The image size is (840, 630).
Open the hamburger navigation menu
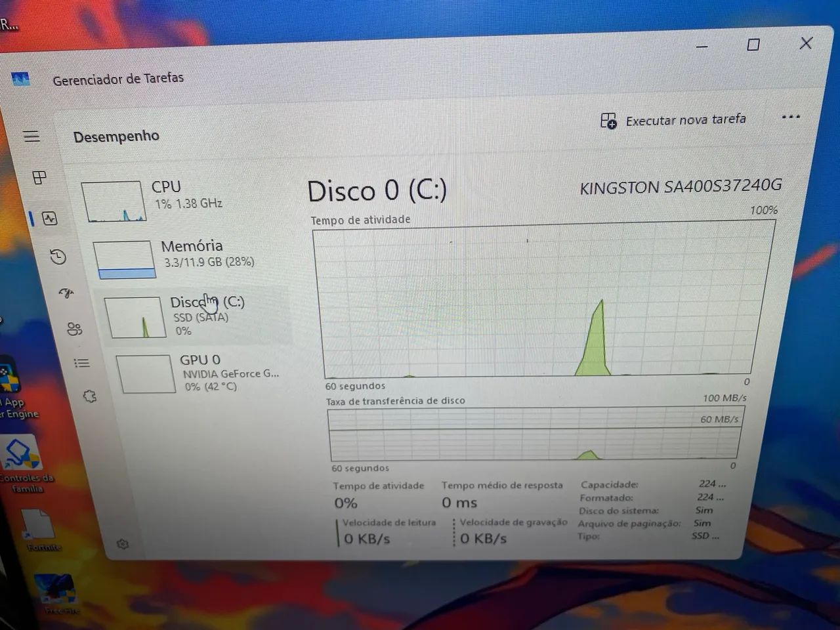(31, 136)
